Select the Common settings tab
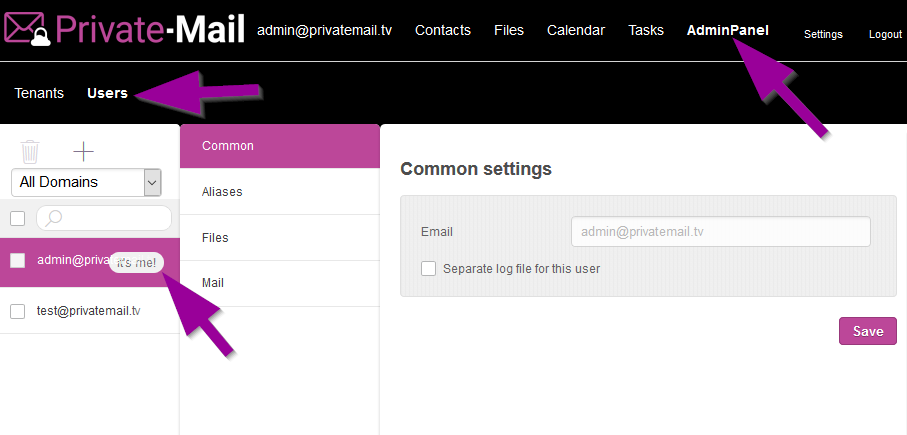The width and height of the screenshot is (907, 435). (228, 146)
